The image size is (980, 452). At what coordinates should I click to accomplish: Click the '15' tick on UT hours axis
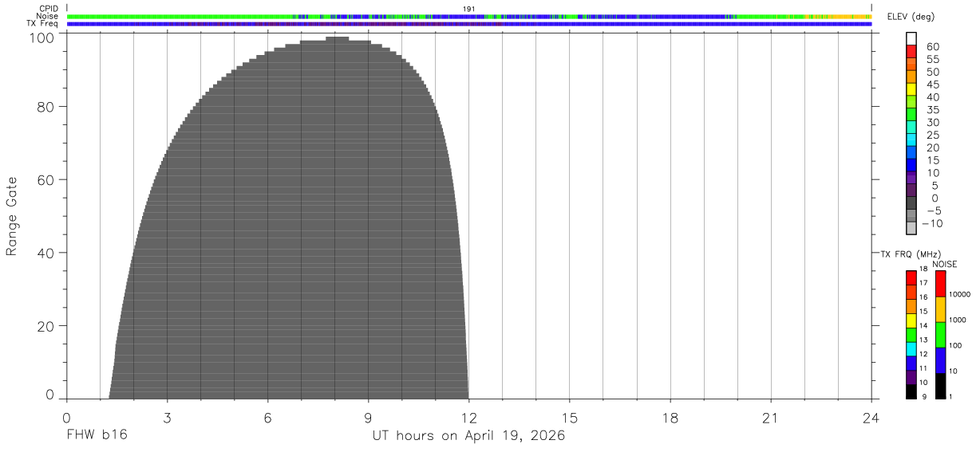pyautogui.click(x=569, y=417)
